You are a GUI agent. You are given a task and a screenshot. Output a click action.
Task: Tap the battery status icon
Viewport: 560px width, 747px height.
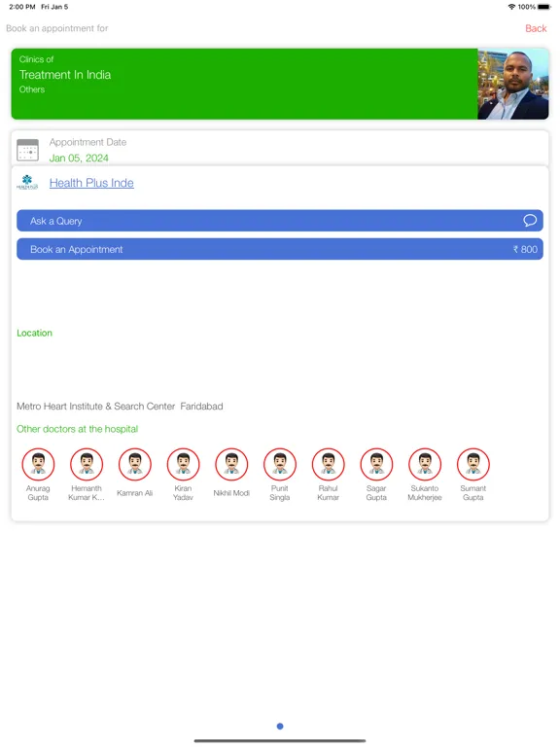click(x=544, y=7)
